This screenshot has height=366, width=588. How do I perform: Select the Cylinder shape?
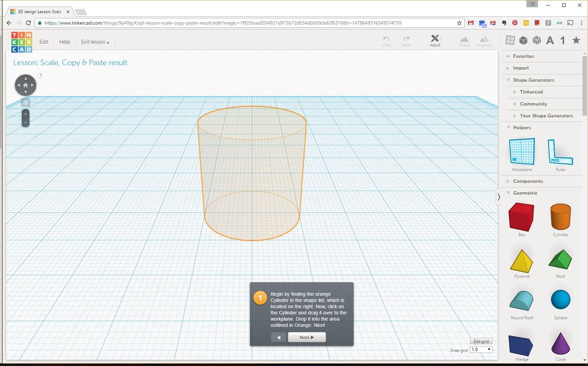[x=560, y=217]
